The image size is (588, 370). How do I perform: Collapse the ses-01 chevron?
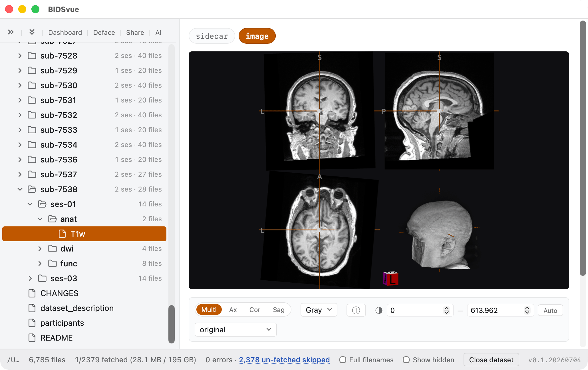coord(30,204)
